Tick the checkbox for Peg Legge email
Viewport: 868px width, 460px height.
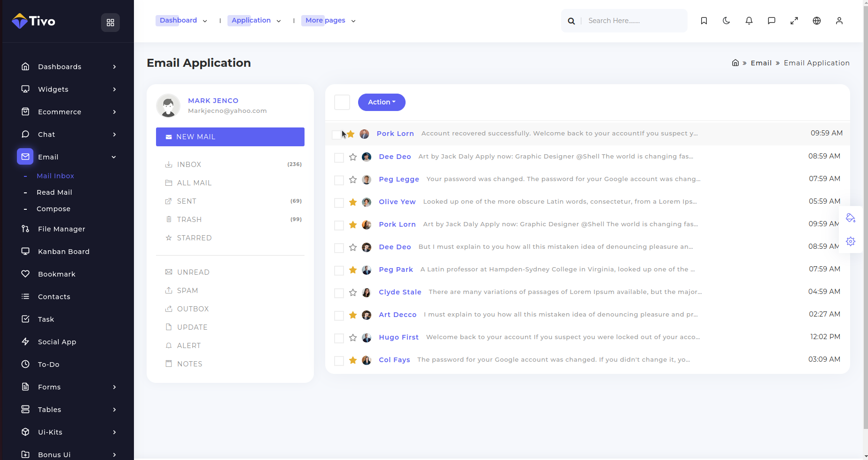click(339, 180)
